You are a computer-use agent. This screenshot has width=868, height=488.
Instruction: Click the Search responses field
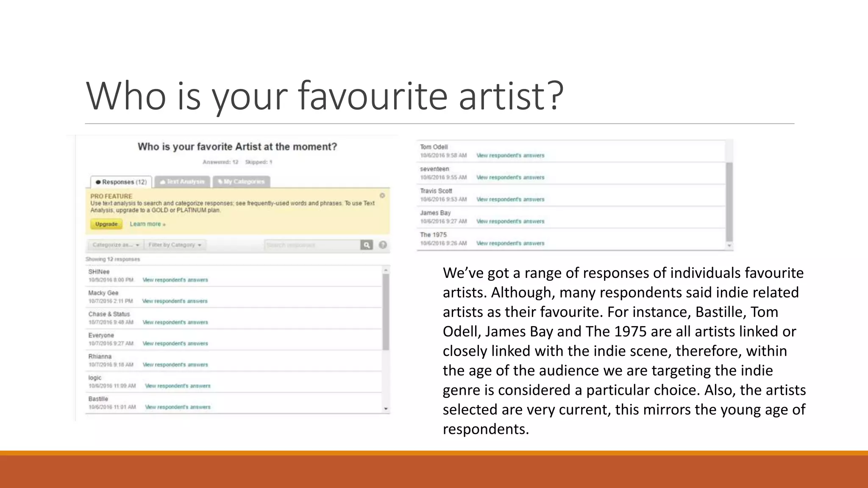[312, 245]
